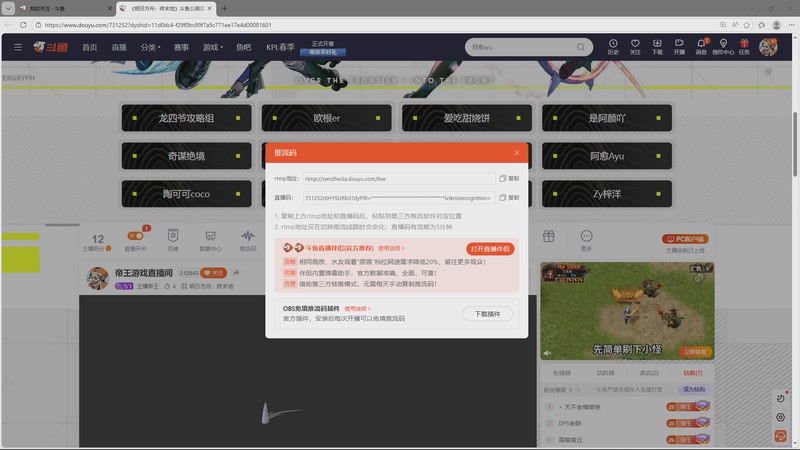
Task: Expand the 游戏 dropdown
Action: point(212,47)
